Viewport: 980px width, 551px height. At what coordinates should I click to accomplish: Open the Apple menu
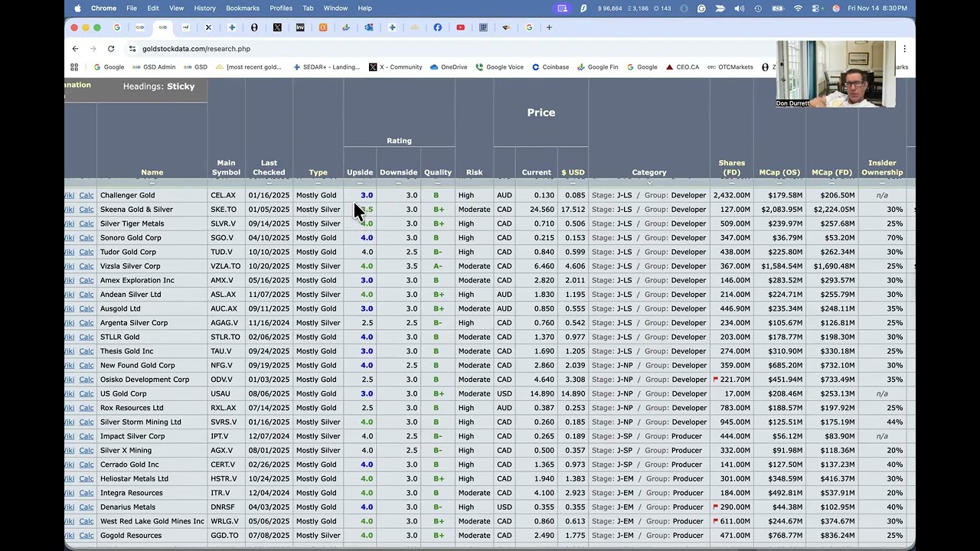click(77, 8)
